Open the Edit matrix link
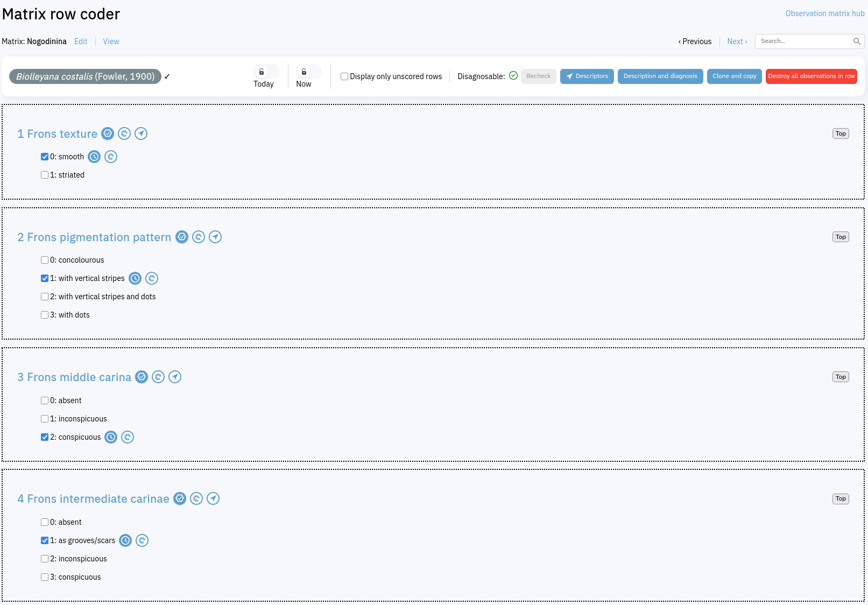Image resolution: width=868 pixels, height=605 pixels. click(x=81, y=41)
